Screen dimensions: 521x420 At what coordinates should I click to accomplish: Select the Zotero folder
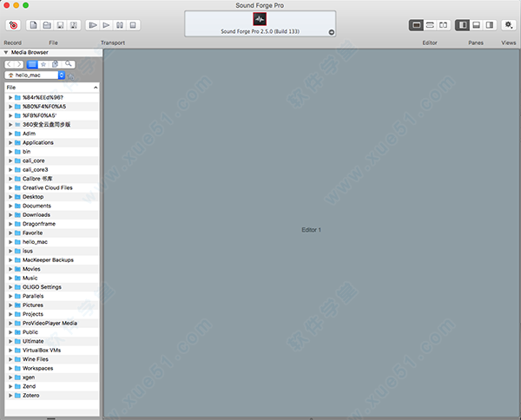pyautogui.click(x=52, y=396)
